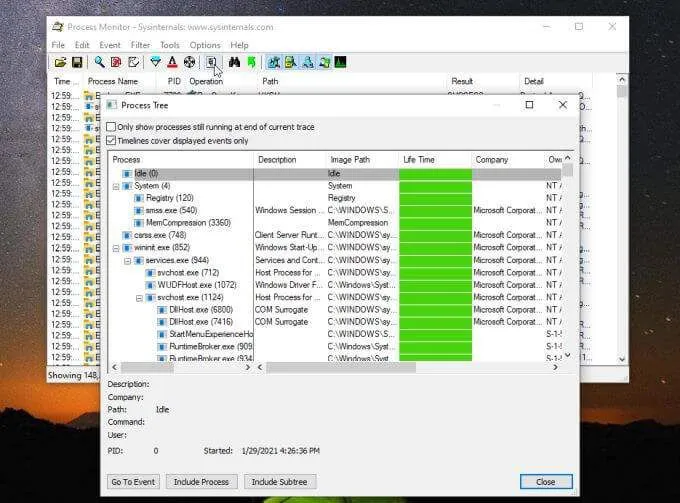
Task: Click the Description column header
Action: [x=289, y=160]
